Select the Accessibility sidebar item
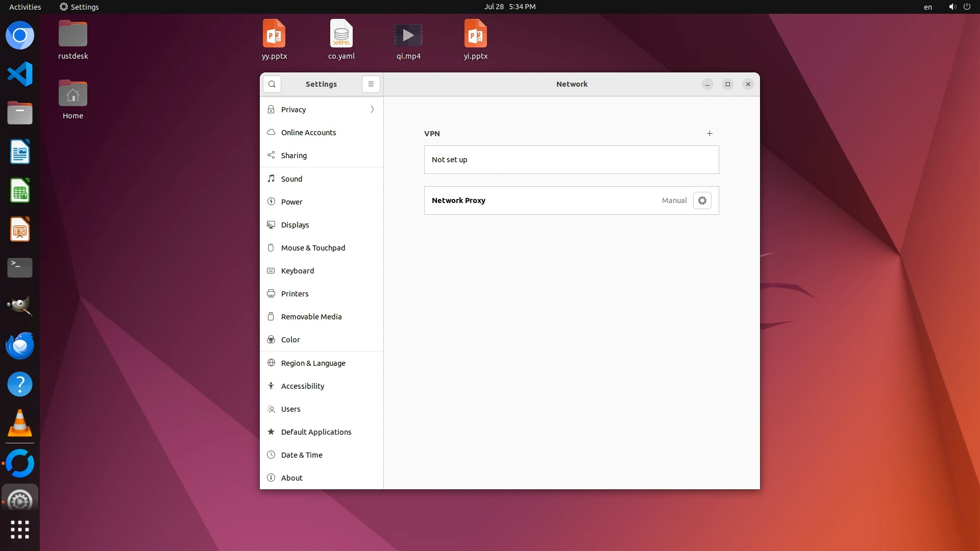The height and width of the screenshot is (551, 980). click(x=302, y=386)
